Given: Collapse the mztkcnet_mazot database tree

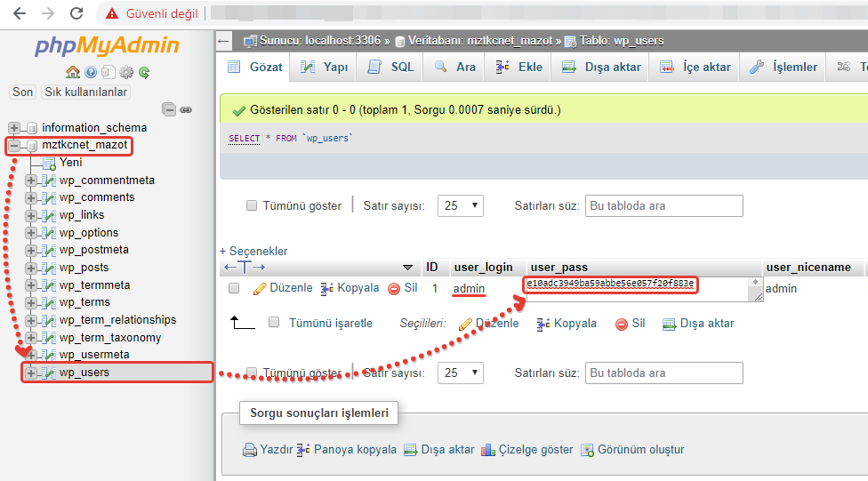Looking at the screenshot, I should [x=14, y=145].
